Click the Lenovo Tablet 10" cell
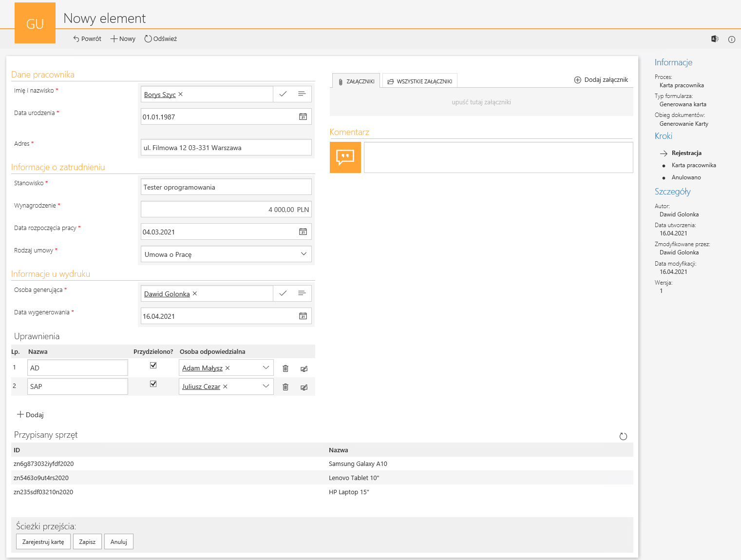The image size is (741, 560). click(x=354, y=478)
